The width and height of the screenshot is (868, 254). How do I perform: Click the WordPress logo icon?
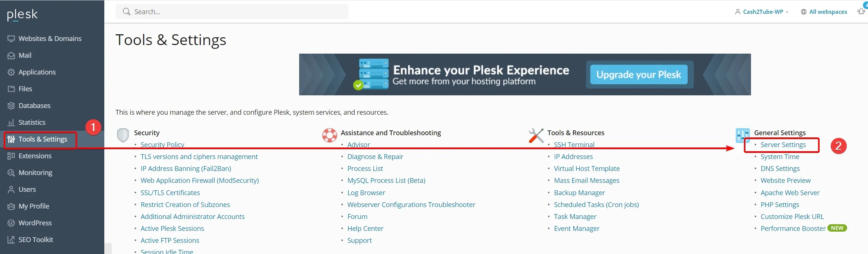11,223
